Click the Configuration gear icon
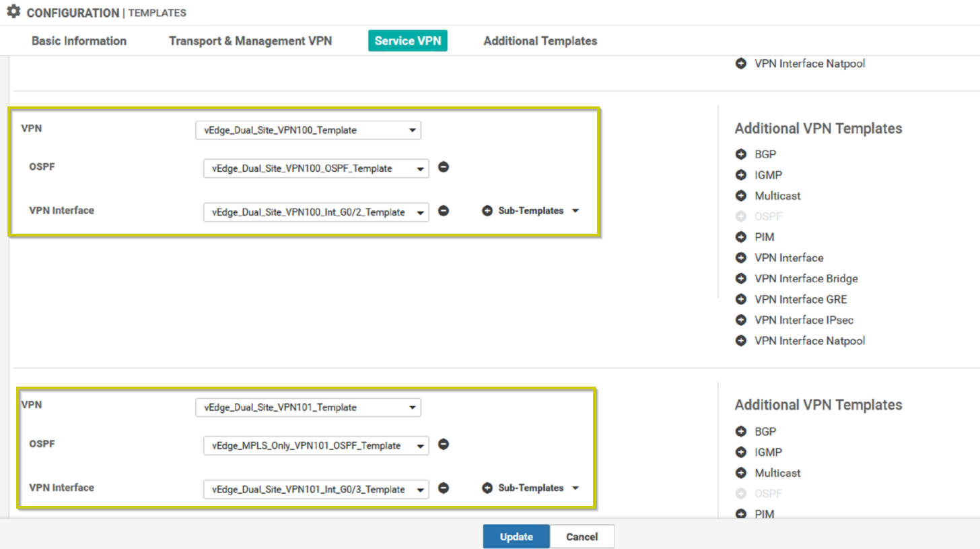 point(13,12)
